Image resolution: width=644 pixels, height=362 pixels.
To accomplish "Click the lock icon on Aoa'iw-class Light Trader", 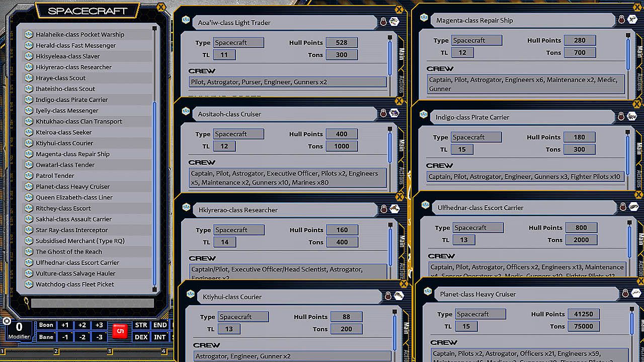I will (383, 22).
